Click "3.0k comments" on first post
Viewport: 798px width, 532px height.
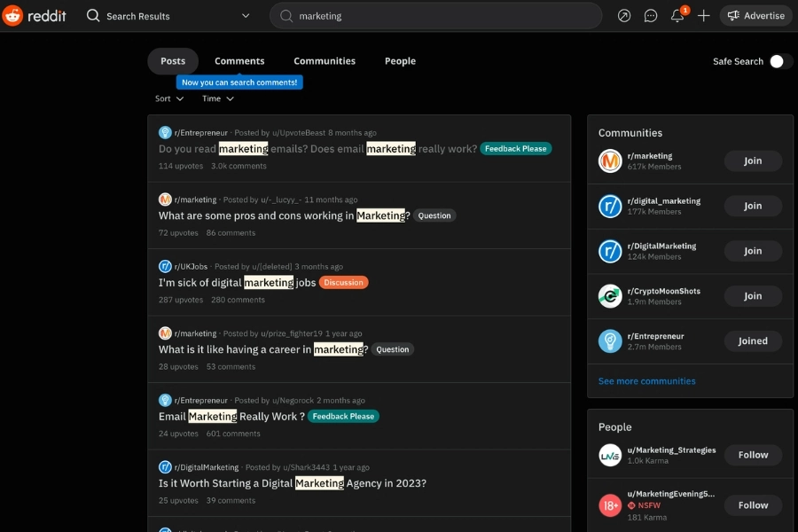(x=239, y=166)
